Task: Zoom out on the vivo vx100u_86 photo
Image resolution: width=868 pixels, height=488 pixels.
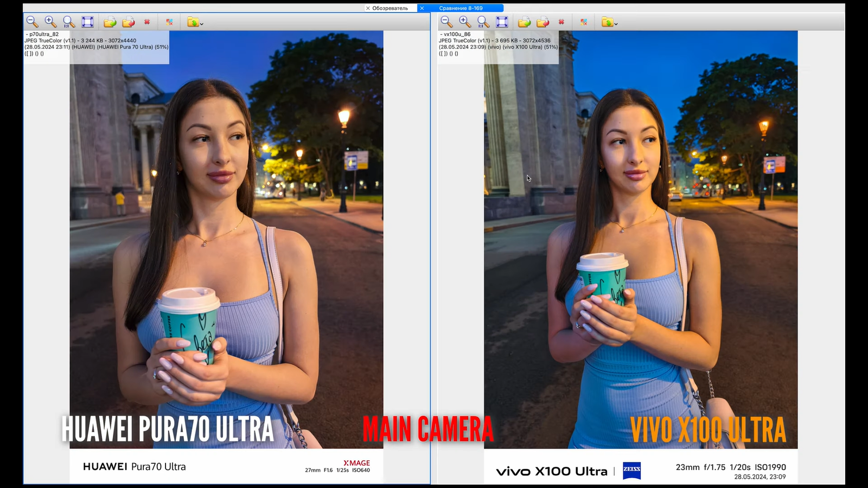Action: pyautogui.click(x=446, y=22)
